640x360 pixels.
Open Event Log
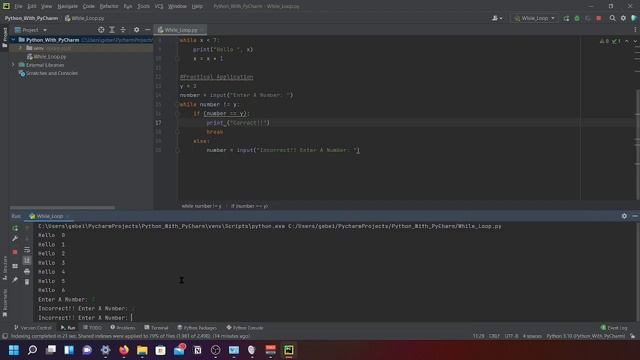tap(614, 328)
